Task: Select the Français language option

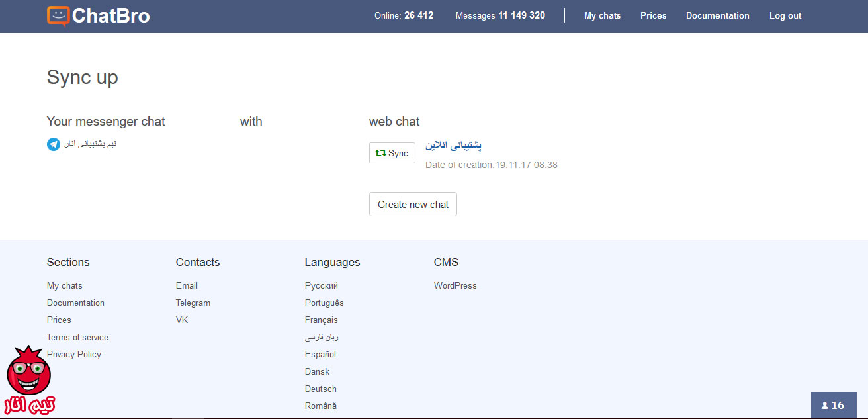Action: [x=322, y=320]
